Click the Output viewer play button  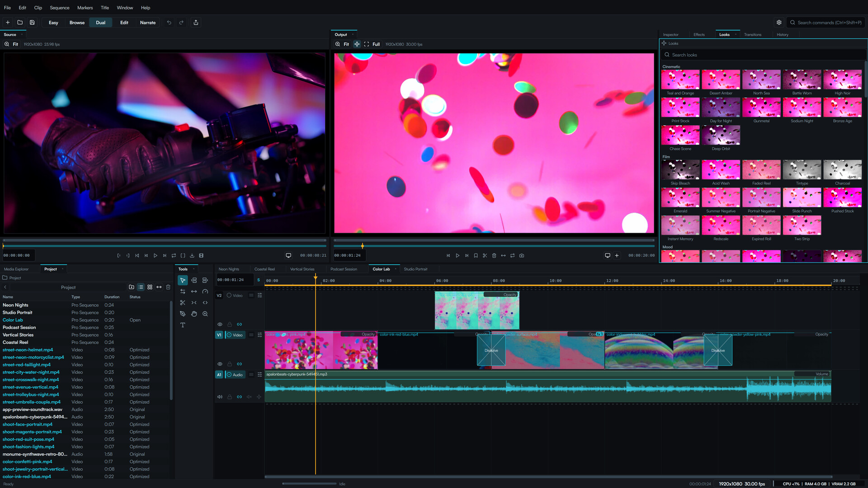click(458, 256)
